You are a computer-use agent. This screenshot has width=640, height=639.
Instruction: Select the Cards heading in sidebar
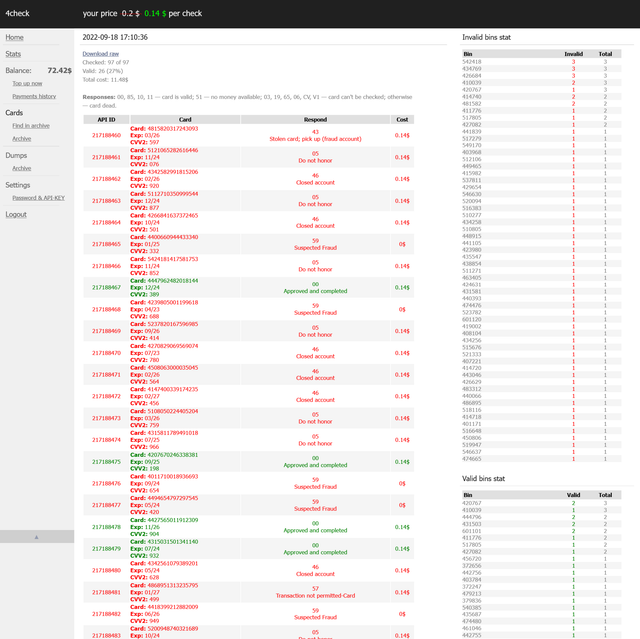click(14, 113)
